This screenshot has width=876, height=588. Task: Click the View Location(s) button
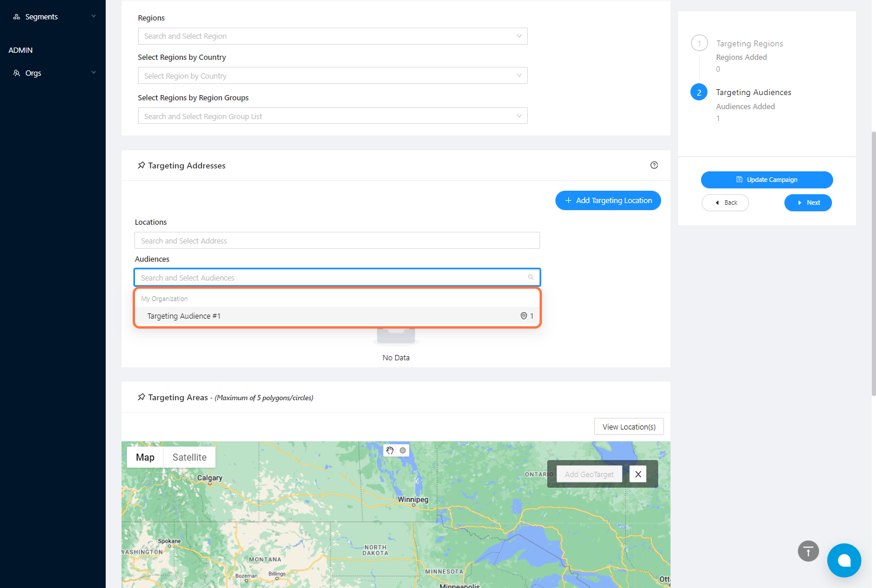tap(629, 427)
